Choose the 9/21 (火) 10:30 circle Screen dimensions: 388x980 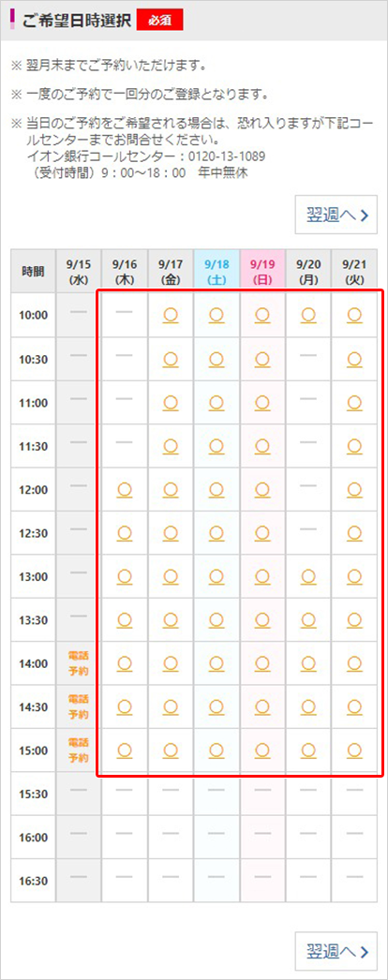[x=355, y=360]
